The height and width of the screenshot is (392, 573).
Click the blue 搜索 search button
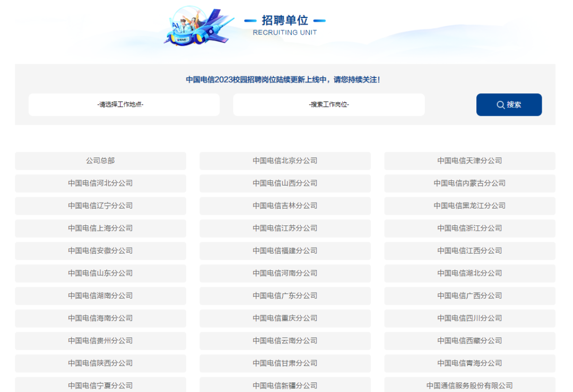tap(509, 104)
